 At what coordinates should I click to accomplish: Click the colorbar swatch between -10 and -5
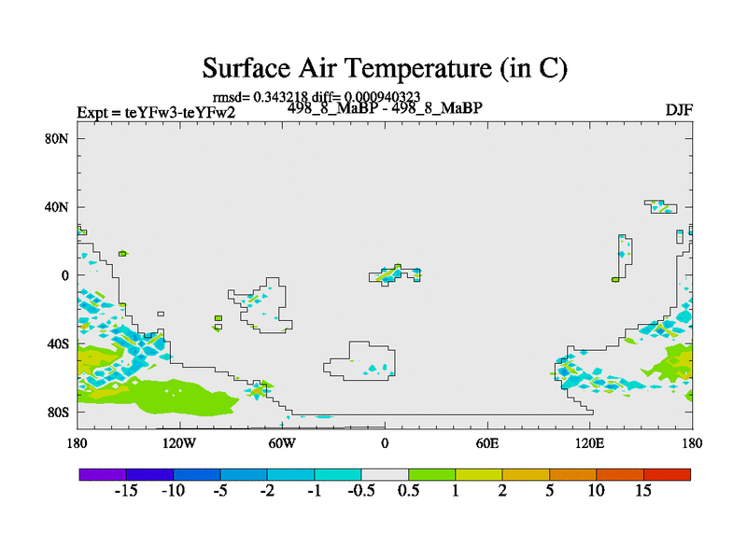(x=196, y=474)
